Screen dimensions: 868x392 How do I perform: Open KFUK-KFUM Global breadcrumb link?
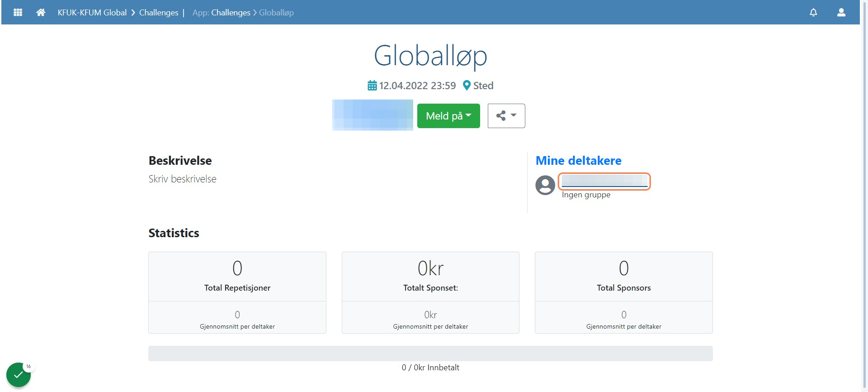[92, 13]
